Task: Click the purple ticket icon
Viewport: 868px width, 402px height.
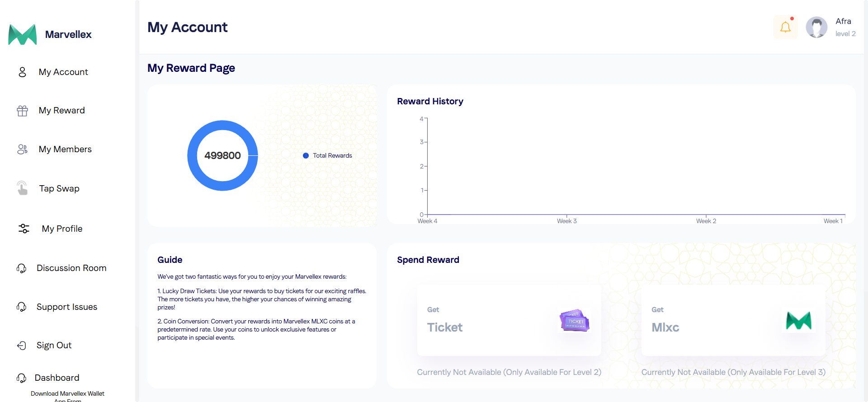Action: point(574,321)
